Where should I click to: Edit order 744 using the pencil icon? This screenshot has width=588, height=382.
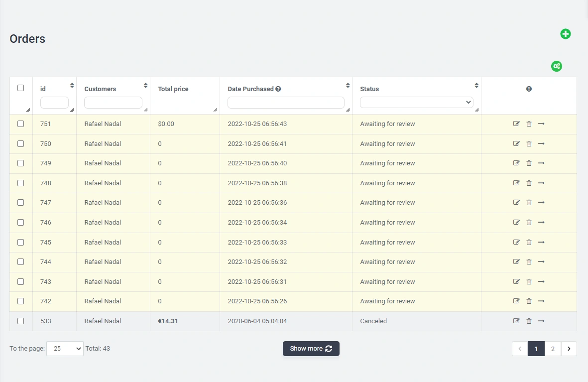tap(516, 262)
